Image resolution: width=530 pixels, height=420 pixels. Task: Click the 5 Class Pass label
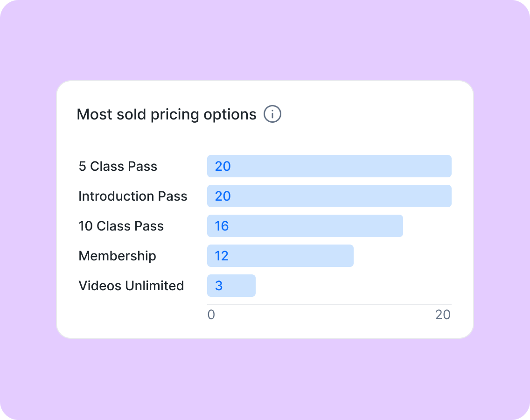point(118,166)
